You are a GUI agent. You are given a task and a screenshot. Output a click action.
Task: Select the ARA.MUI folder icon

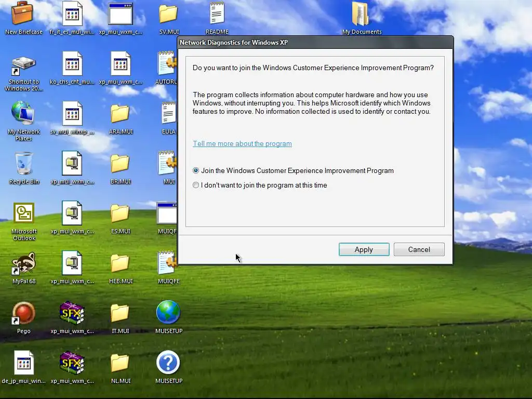[120, 113]
